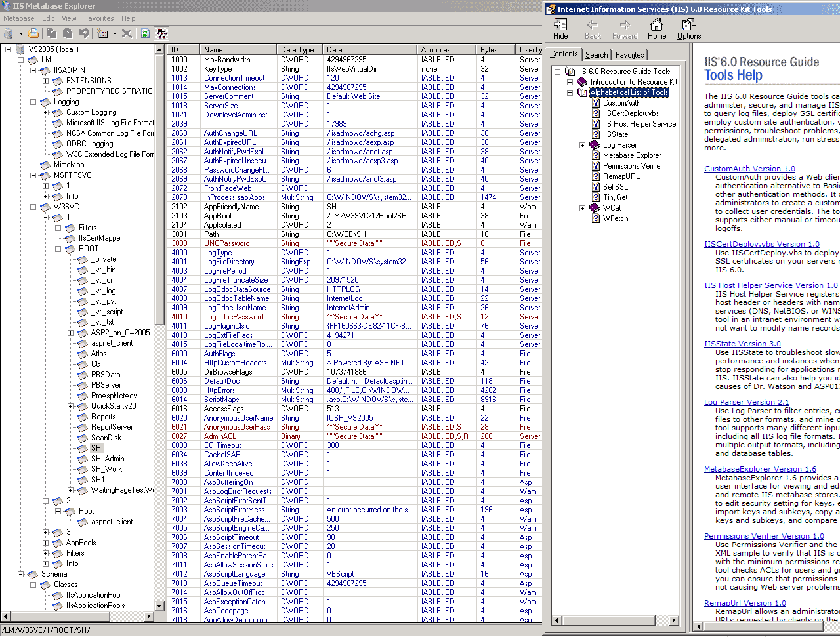Sort by the Data Type column header
The width and height of the screenshot is (840, 637).
pyautogui.click(x=300, y=49)
